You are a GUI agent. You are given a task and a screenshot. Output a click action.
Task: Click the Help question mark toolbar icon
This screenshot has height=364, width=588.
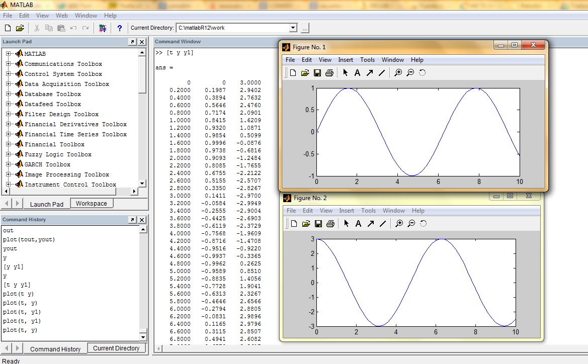click(x=119, y=28)
